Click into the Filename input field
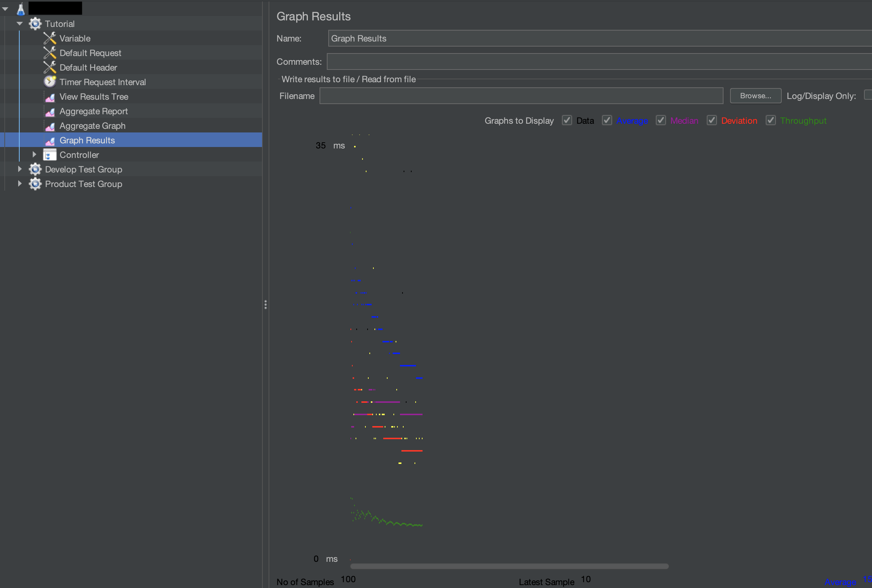 520,96
